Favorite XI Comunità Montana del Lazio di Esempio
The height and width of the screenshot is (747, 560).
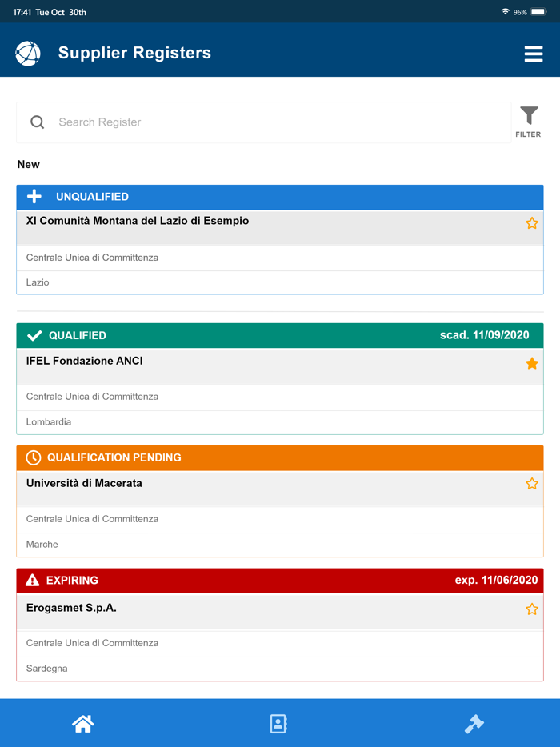tap(532, 223)
